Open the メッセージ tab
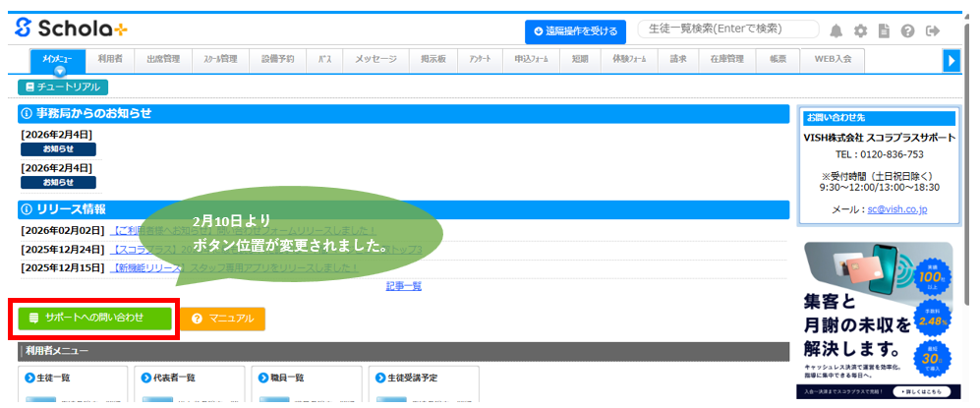Image resolution: width=980 pixels, height=408 pixels. [x=375, y=59]
